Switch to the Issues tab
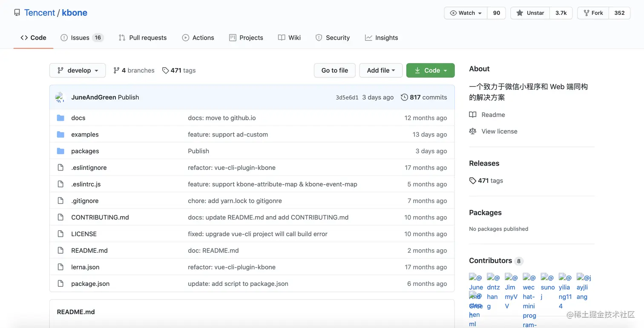This screenshot has height=328, width=644. [81, 38]
